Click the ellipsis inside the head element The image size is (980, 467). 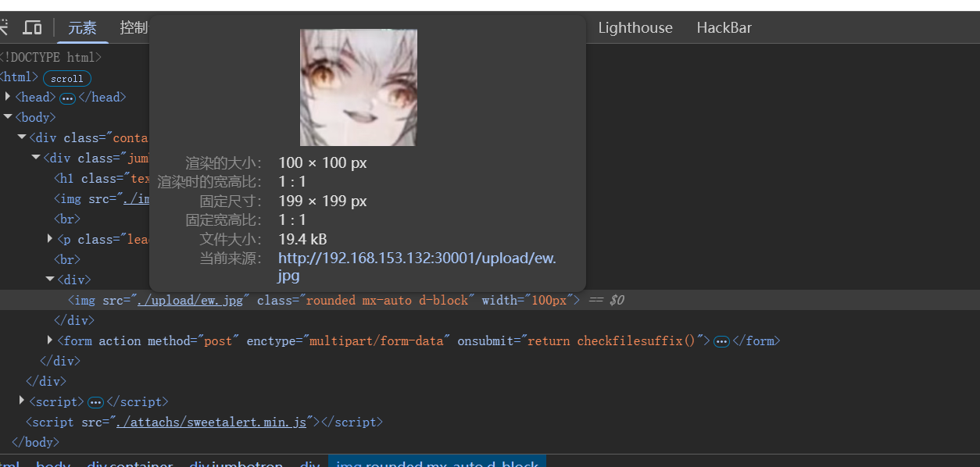[67, 98]
